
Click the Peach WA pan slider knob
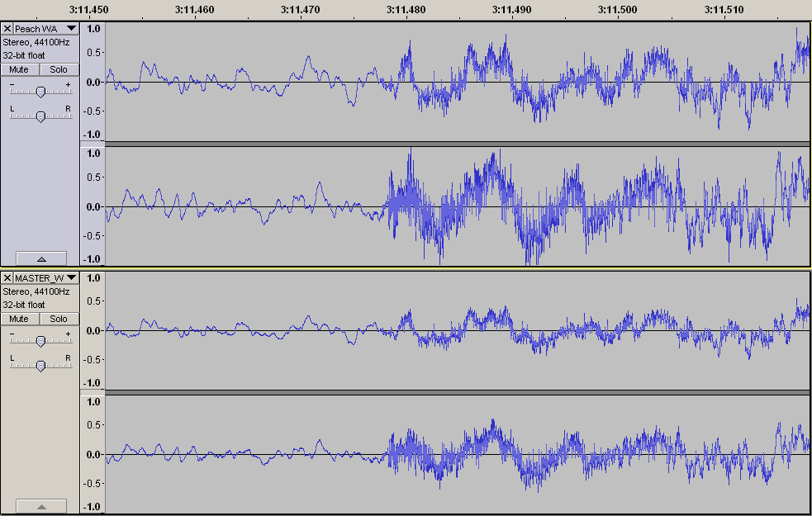(40, 116)
